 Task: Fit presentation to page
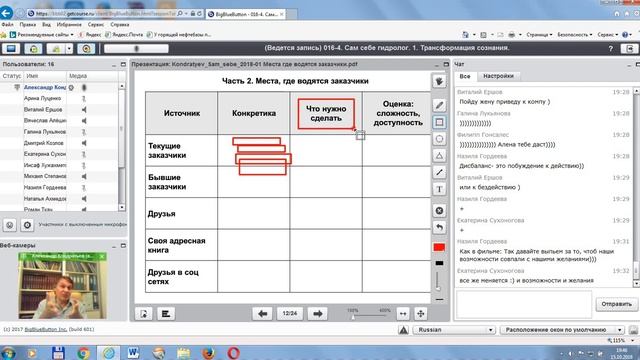click(x=421, y=313)
